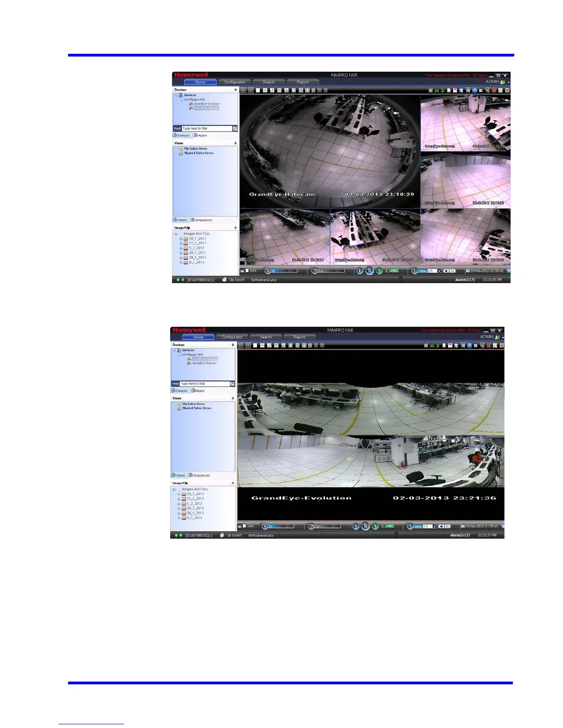Click calendar date icon in top screenshot
Screen dimensions: 563x728
pyautogui.click(x=468, y=271)
